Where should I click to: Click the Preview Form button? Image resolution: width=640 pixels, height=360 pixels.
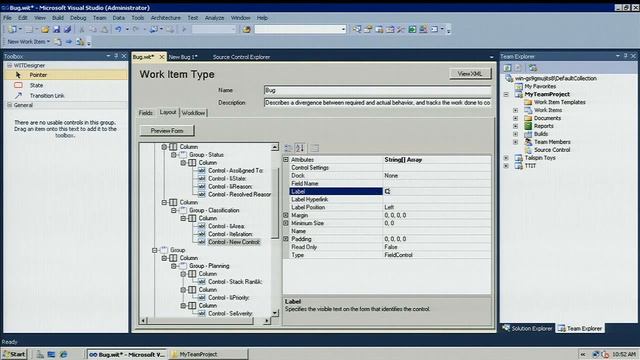[167, 131]
